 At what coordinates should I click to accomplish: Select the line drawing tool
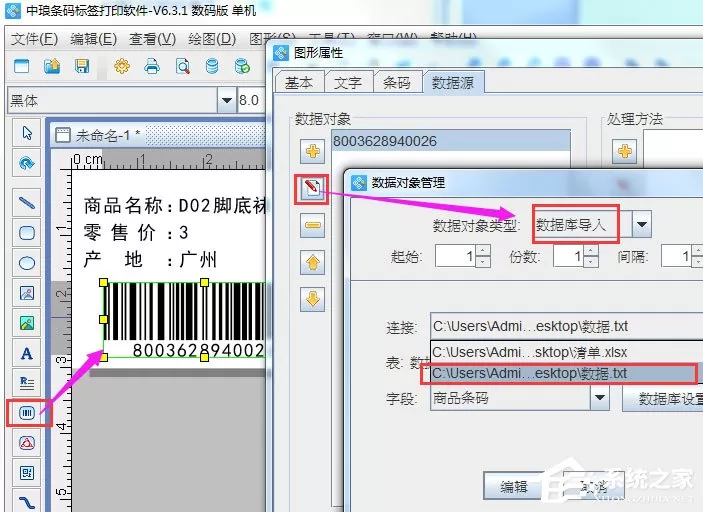click(x=27, y=203)
